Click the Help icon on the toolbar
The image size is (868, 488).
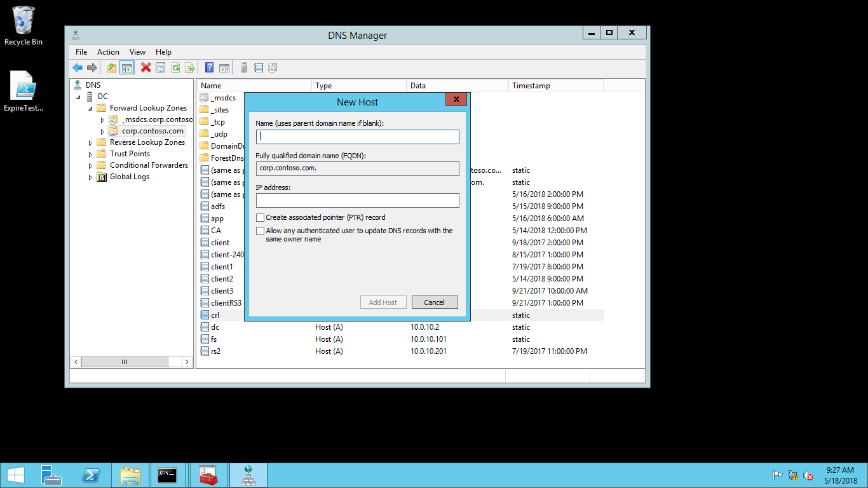tap(209, 67)
